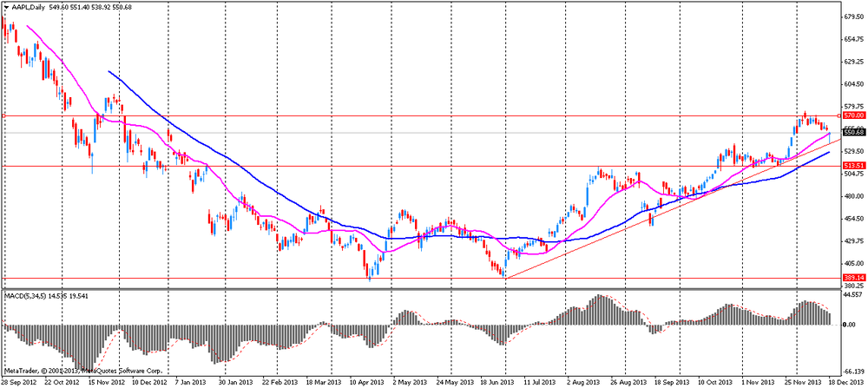Click the MACD scale value 44.557
The image size is (868, 388).
tap(853, 296)
